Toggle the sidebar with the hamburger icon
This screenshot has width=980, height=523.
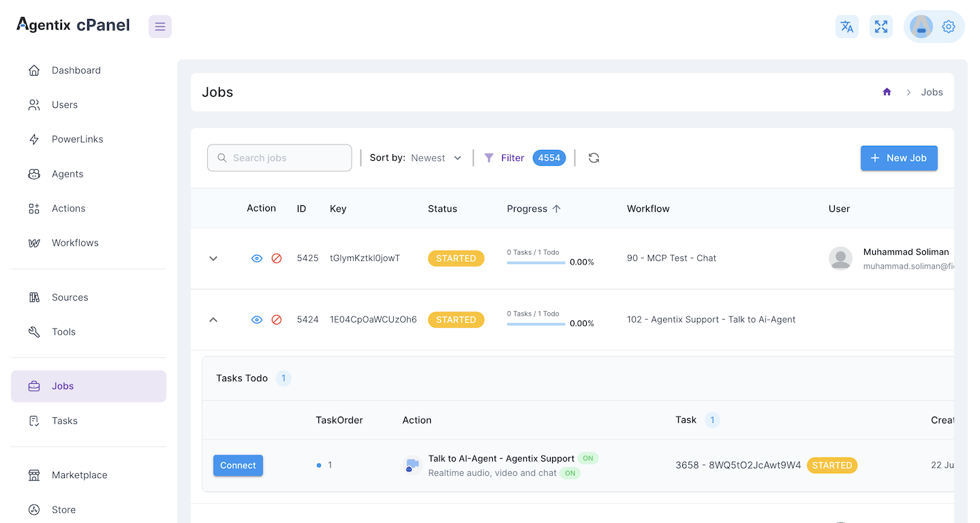click(159, 25)
